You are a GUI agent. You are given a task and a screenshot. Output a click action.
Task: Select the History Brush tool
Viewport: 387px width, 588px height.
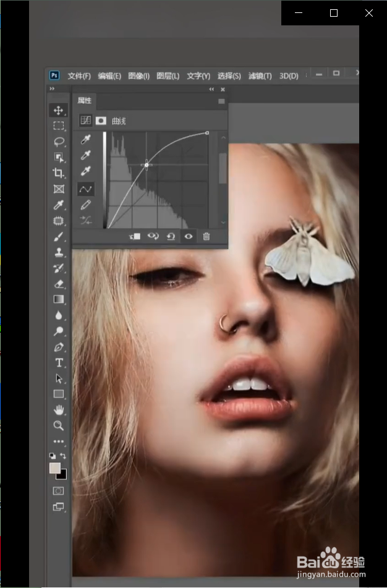[x=59, y=268]
